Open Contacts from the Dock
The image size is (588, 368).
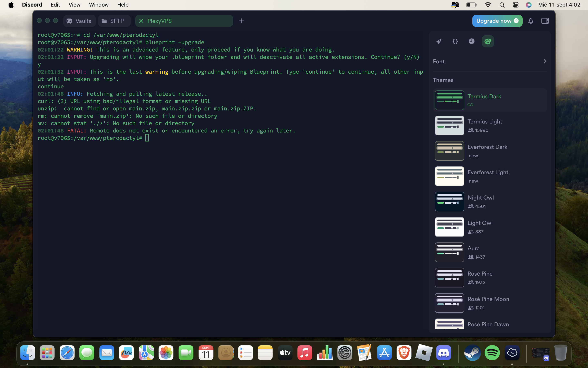click(226, 353)
